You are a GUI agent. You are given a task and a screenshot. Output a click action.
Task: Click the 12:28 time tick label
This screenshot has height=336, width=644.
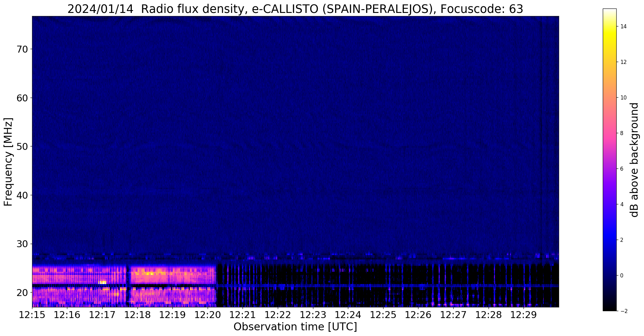[x=488, y=315]
